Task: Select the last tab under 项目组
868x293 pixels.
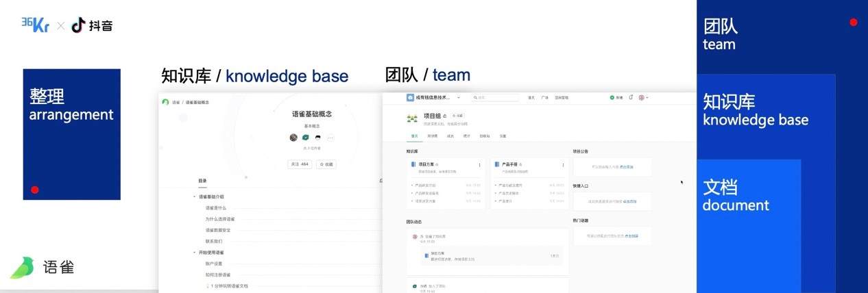Action: coord(503,136)
